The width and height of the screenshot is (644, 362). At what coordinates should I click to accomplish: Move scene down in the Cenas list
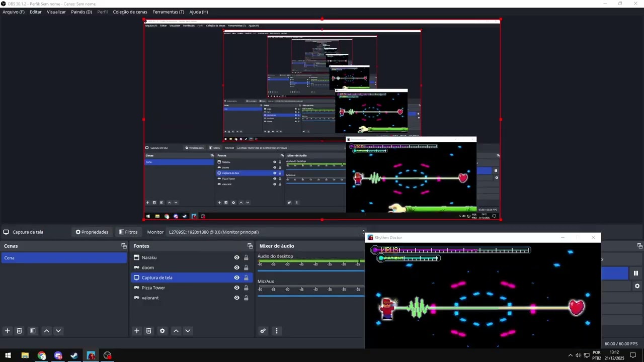tap(58, 331)
